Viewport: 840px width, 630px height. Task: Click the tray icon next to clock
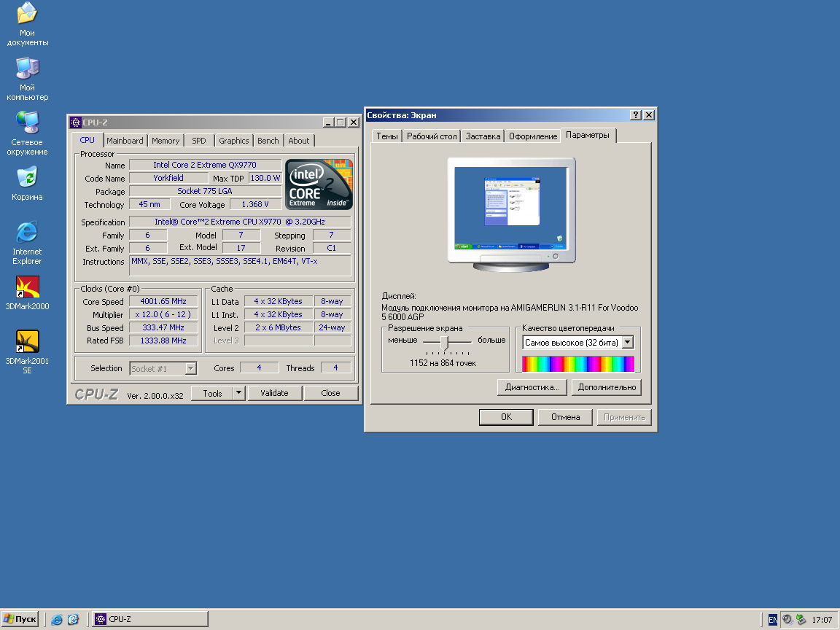(801, 619)
